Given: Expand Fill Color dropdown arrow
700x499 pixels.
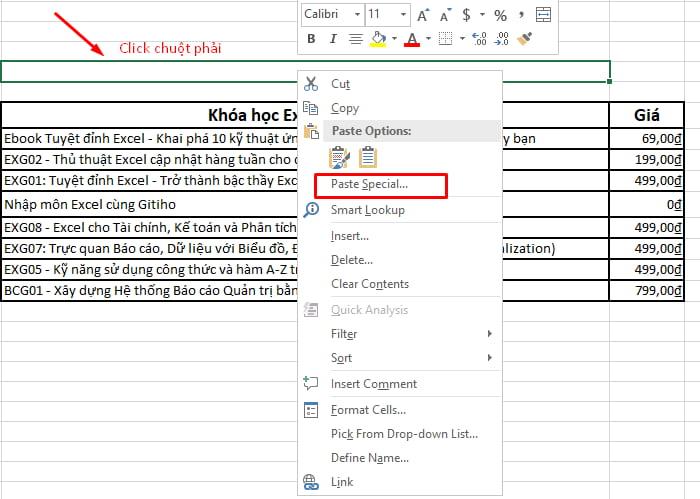Looking at the screenshot, I should click(394, 39).
